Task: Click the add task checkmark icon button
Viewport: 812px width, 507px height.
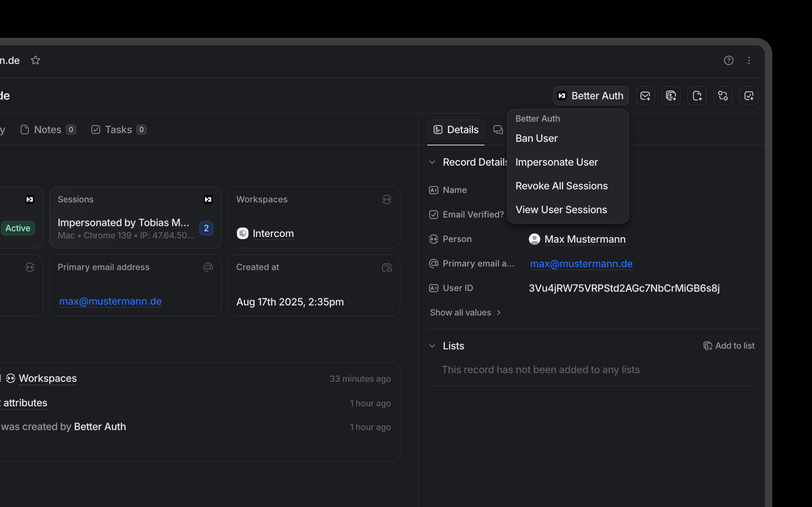Action: (749, 96)
